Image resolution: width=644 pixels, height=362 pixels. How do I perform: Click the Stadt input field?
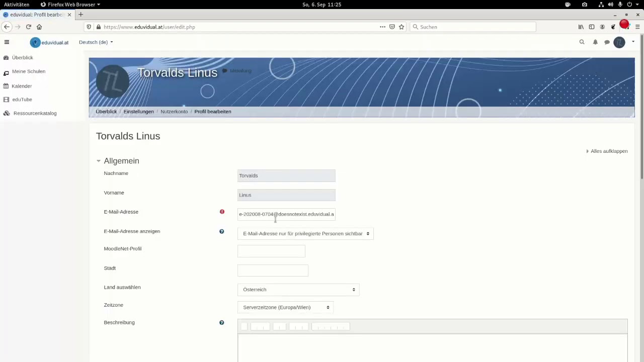point(273,270)
